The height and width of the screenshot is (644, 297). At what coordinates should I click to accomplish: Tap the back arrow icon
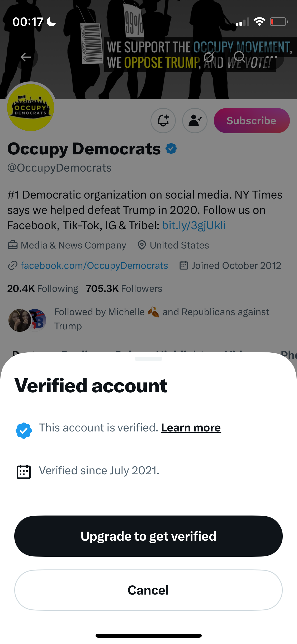[x=26, y=57]
